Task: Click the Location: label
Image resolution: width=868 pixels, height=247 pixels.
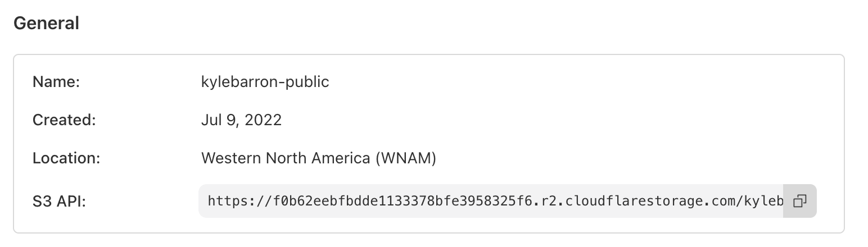Action: (x=66, y=158)
